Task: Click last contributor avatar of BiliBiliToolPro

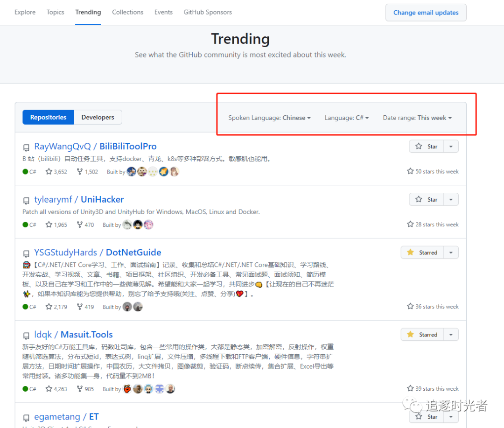Action: (x=174, y=172)
